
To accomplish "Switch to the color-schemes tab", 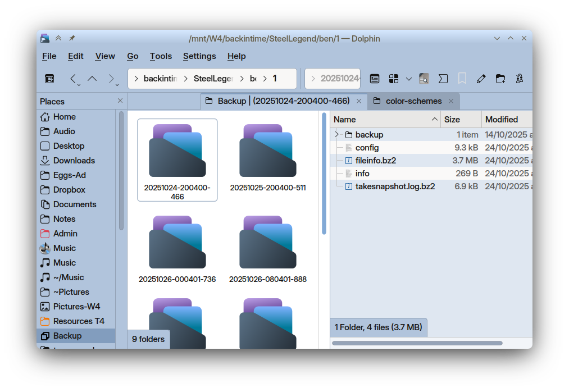I will click(x=413, y=101).
